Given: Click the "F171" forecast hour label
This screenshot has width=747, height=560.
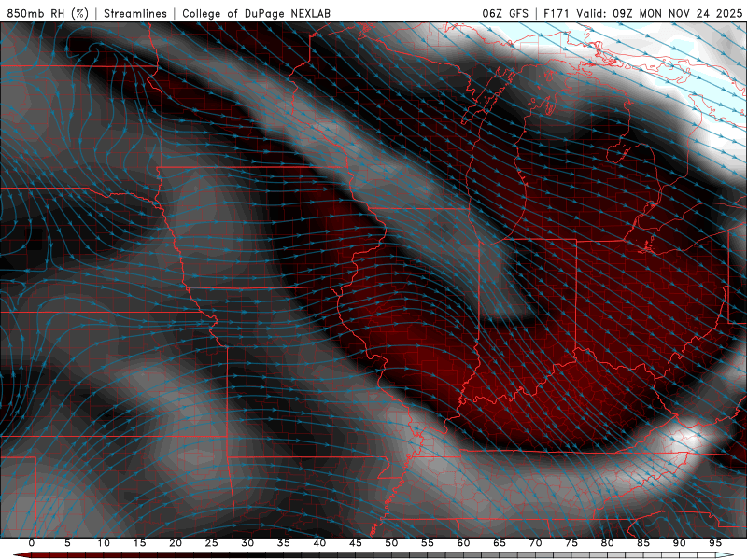Looking at the screenshot, I should coord(556,13).
